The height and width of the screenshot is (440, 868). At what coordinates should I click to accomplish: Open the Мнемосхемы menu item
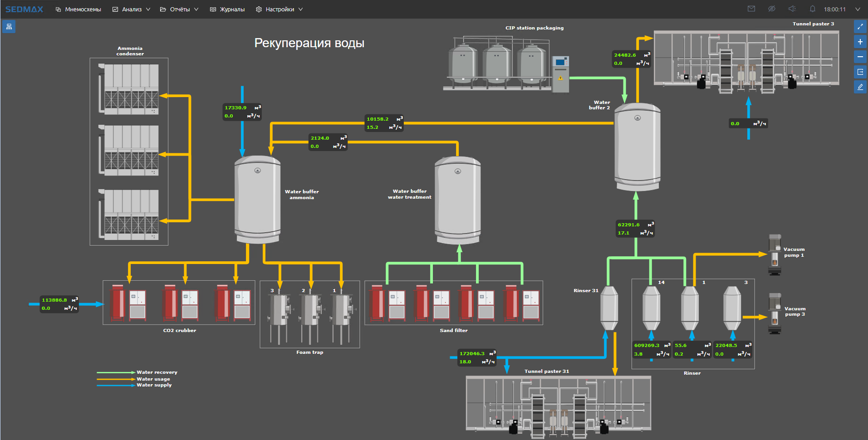pyautogui.click(x=78, y=10)
